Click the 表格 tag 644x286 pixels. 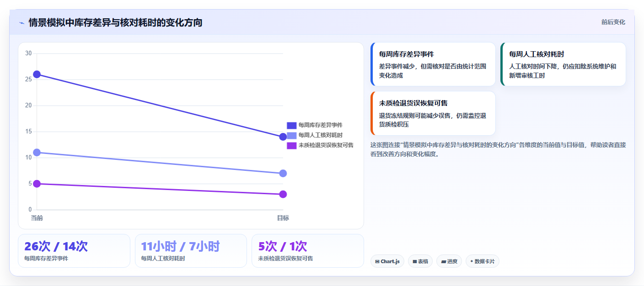[420, 261]
